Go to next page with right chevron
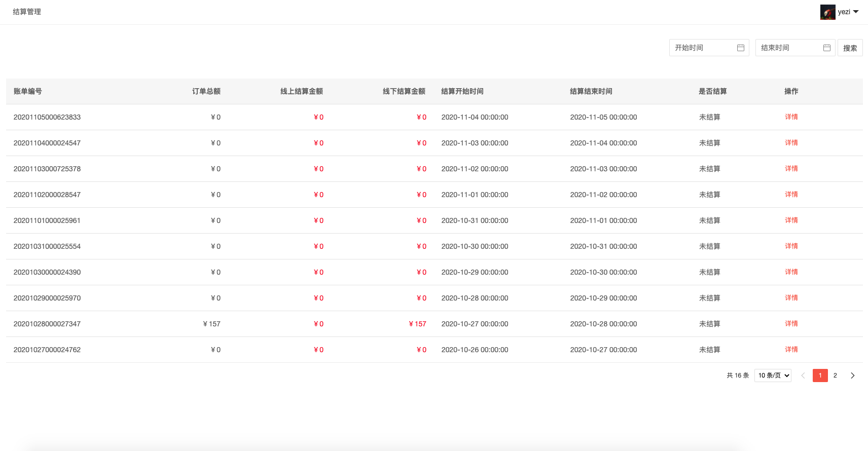Viewport: 868px width, 451px height. pyautogui.click(x=852, y=375)
